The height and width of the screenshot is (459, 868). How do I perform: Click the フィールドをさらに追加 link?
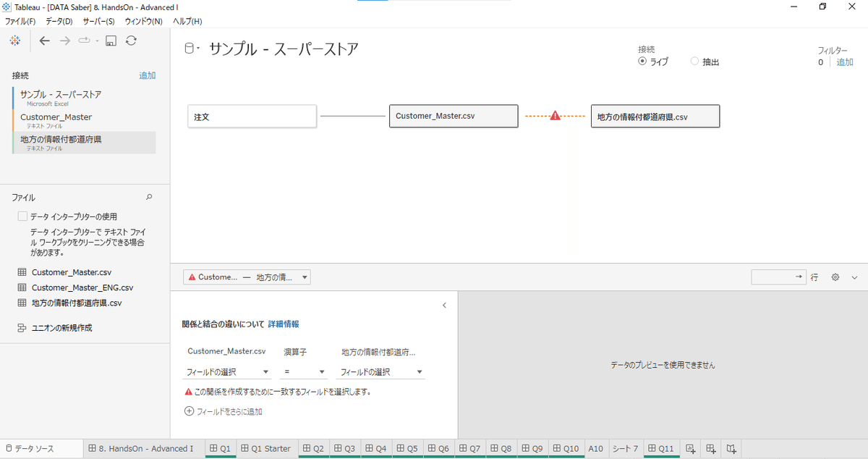pos(229,411)
